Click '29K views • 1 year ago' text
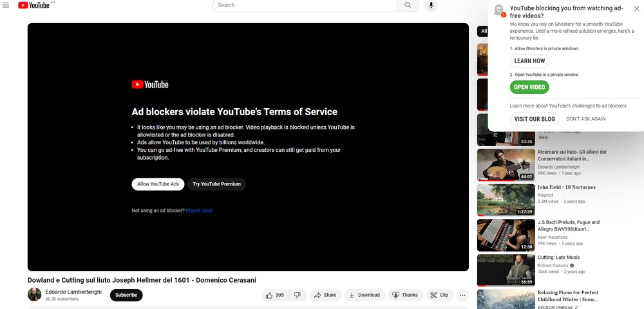The width and height of the screenshot is (644, 309). point(559,173)
